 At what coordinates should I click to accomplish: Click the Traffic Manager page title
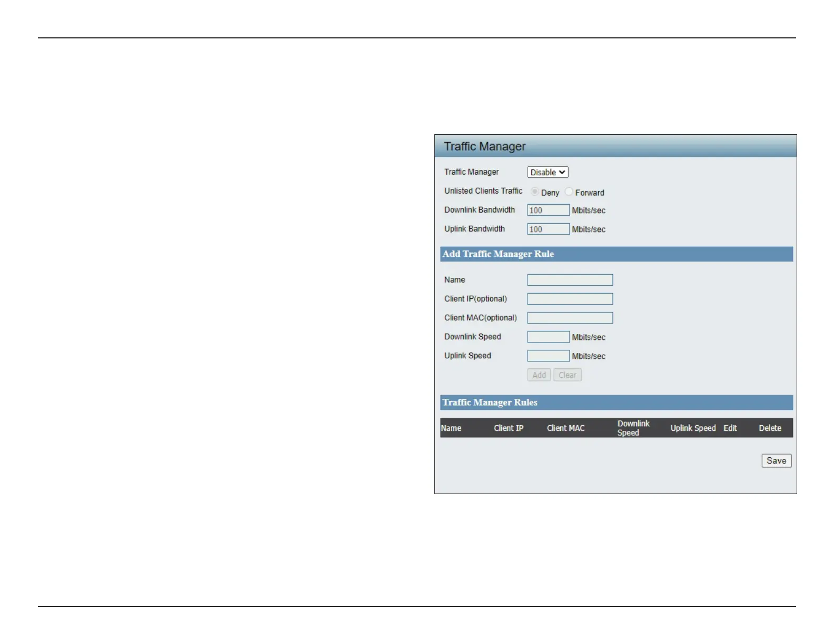pyautogui.click(x=485, y=146)
